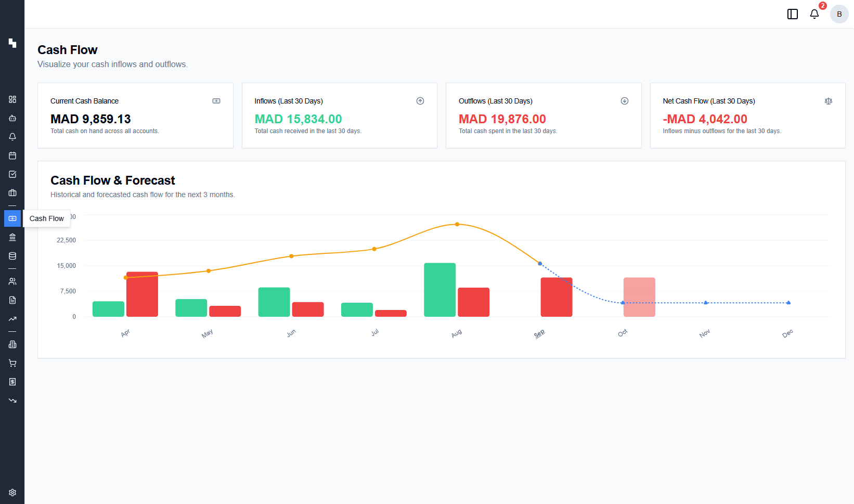Open the people/users icon in sidebar
The image size is (854, 504).
click(x=12, y=281)
